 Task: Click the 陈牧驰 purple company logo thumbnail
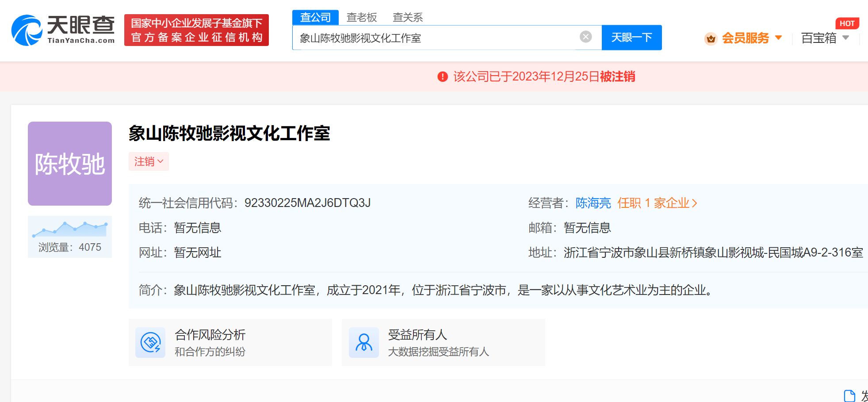(x=70, y=164)
